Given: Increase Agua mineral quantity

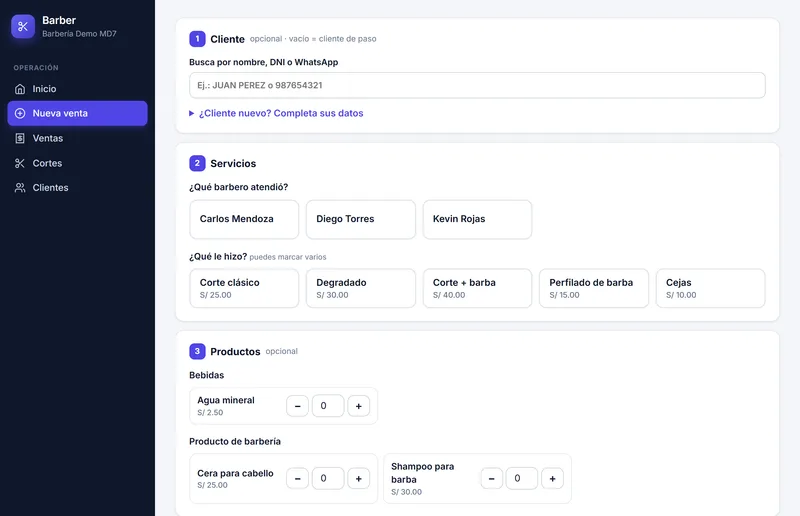Looking at the screenshot, I should 359,406.
